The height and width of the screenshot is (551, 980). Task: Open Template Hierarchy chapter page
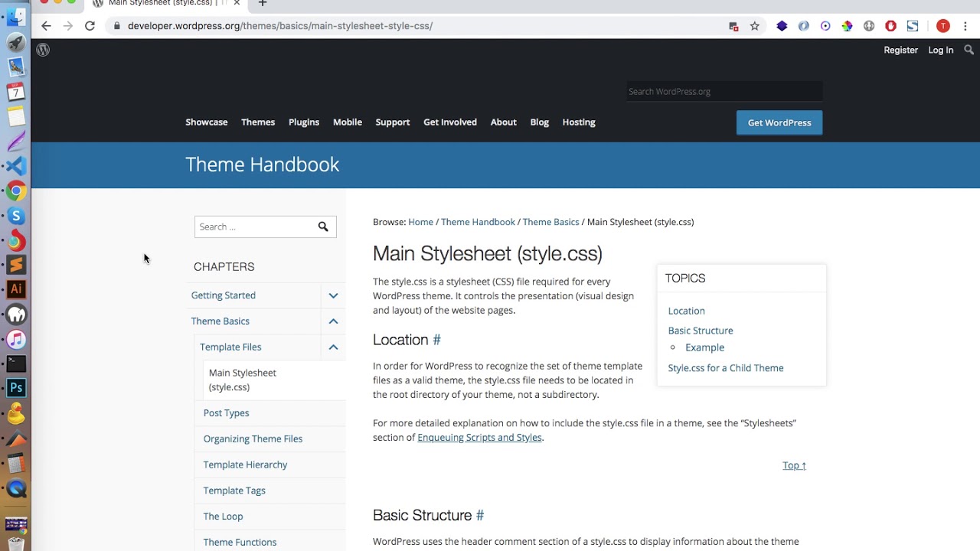[246, 465]
